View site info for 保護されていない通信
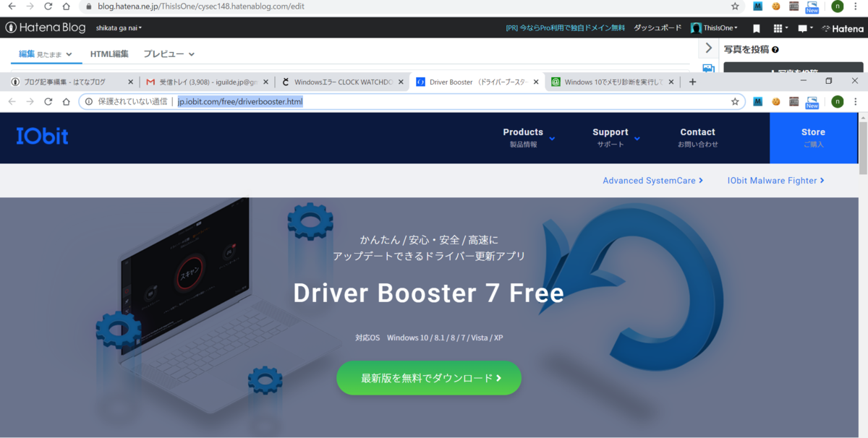Viewport: 868px width, 438px height. (126, 101)
